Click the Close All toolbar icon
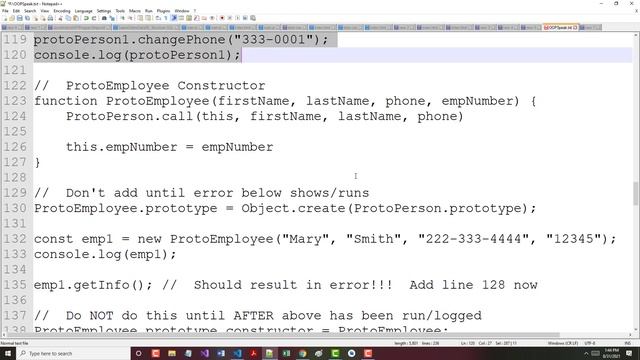This screenshot has height=360, width=640. (x=43, y=18)
